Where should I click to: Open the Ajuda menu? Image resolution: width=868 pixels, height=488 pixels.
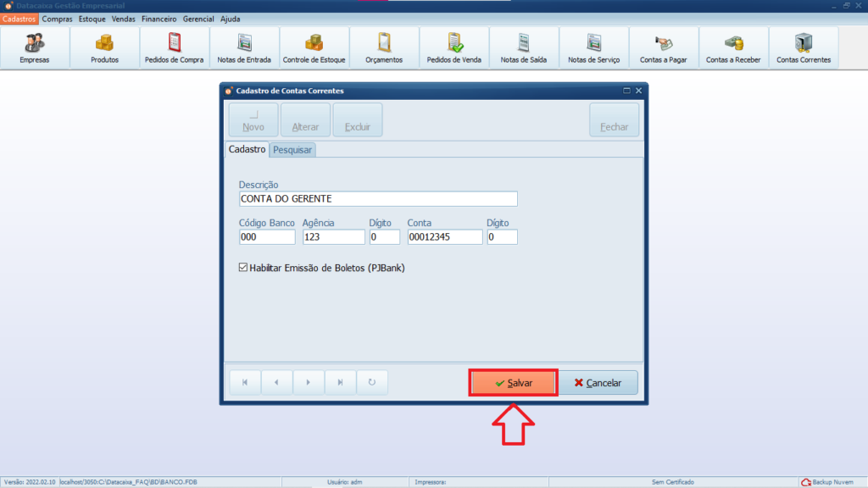click(231, 19)
